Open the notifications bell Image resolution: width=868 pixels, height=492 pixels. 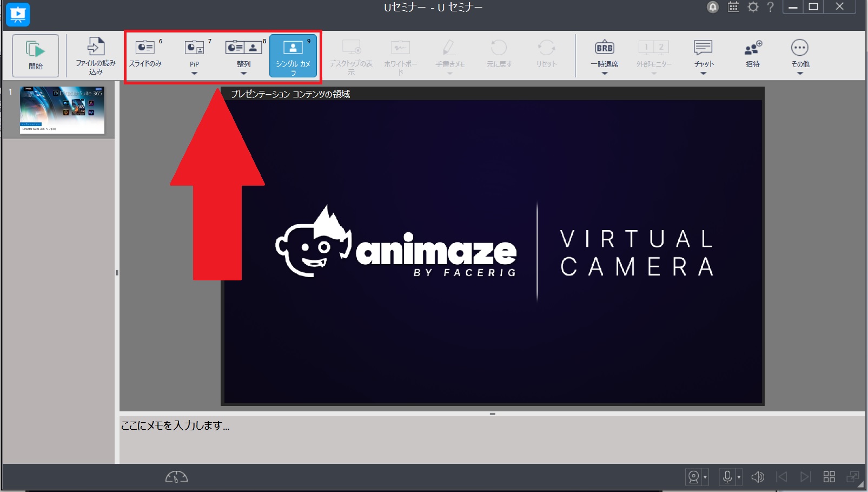click(x=713, y=7)
